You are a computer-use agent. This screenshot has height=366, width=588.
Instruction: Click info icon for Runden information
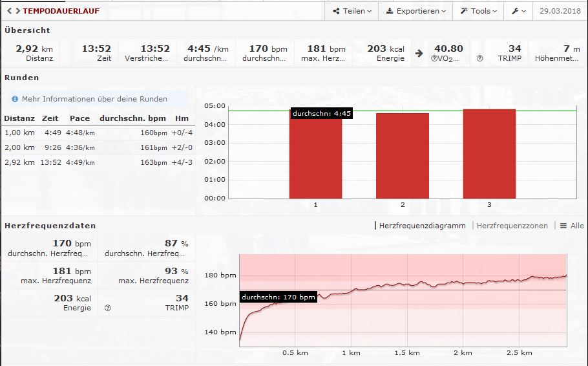tap(15, 99)
